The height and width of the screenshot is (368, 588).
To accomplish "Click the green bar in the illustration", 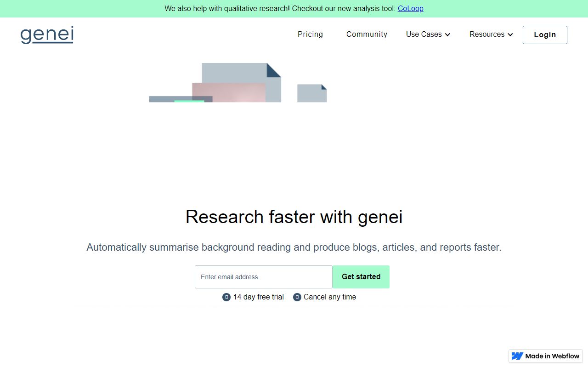I will click(188, 100).
